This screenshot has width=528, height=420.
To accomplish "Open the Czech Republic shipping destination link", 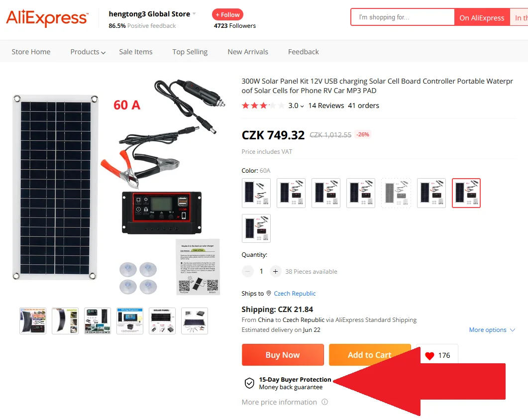I will click(x=295, y=294).
